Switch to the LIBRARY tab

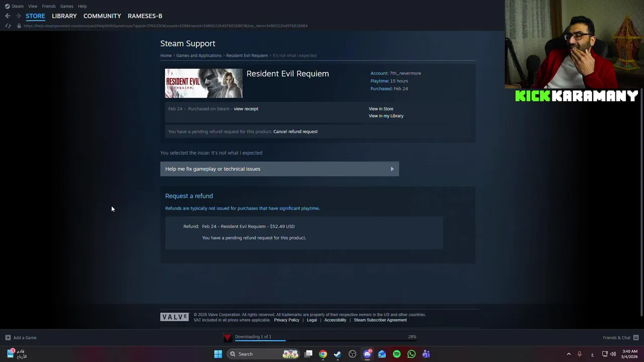point(64,16)
